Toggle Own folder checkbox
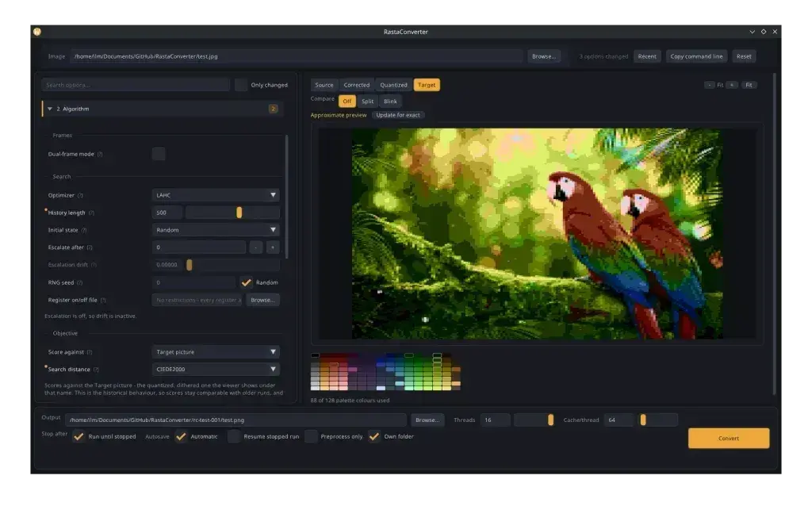812x510 pixels. 374,436
